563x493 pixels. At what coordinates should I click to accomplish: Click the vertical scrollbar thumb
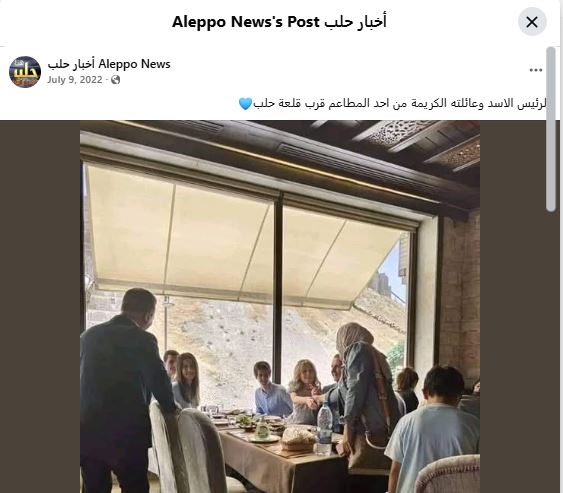pos(550,129)
